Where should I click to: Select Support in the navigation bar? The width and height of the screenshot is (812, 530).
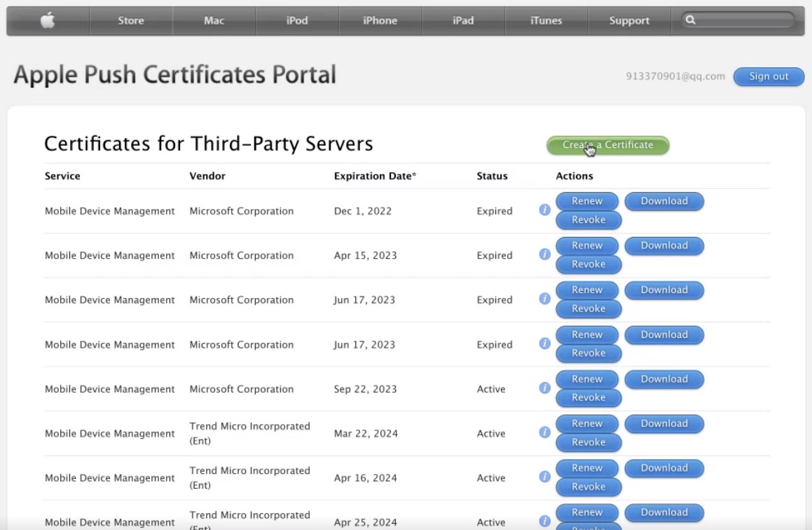point(628,20)
